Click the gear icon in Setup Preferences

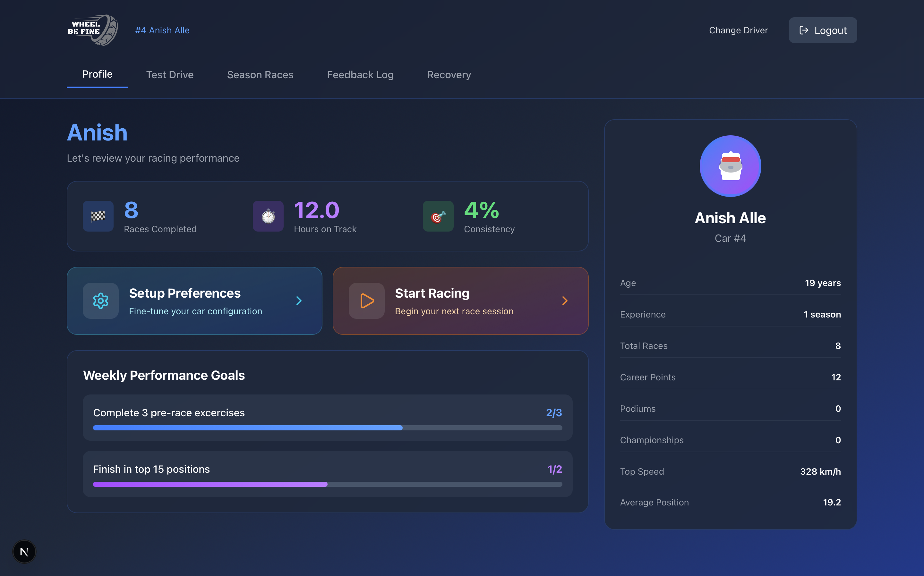101,301
